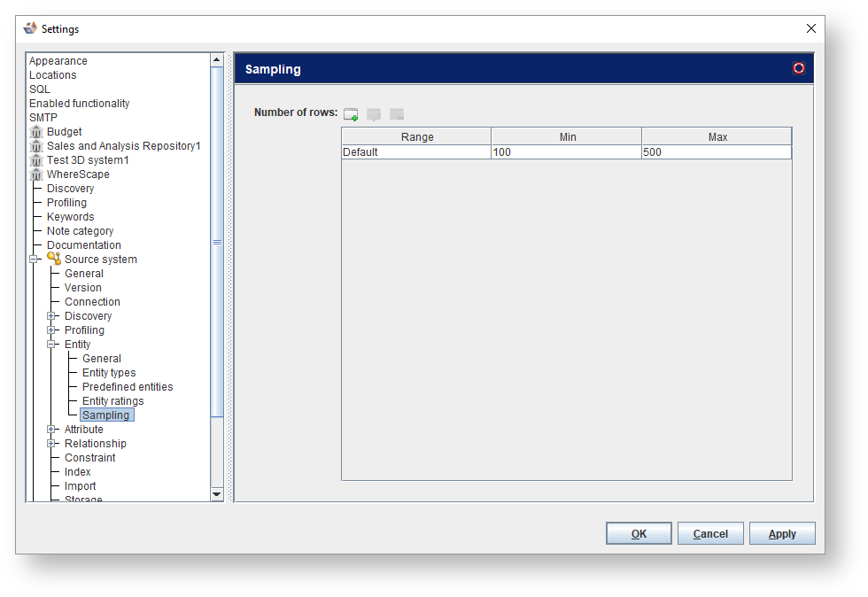Select the Default range cell

click(416, 152)
